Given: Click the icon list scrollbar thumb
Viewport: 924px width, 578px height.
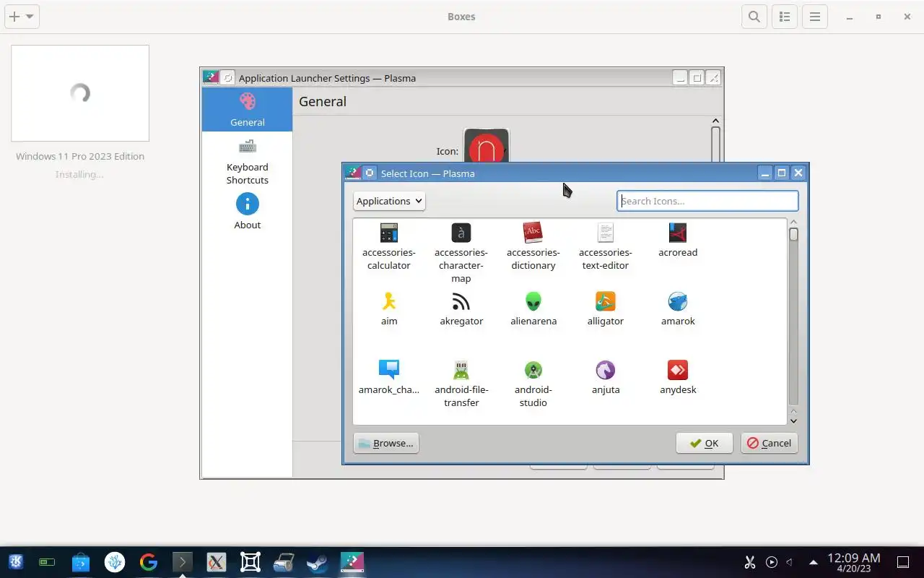Looking at the screenshot, I should click(x=793, y=234).
